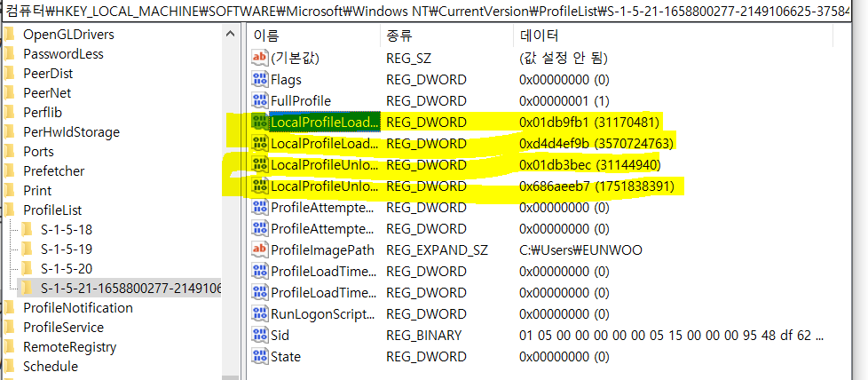Select the Flags value name

[286, 80]
